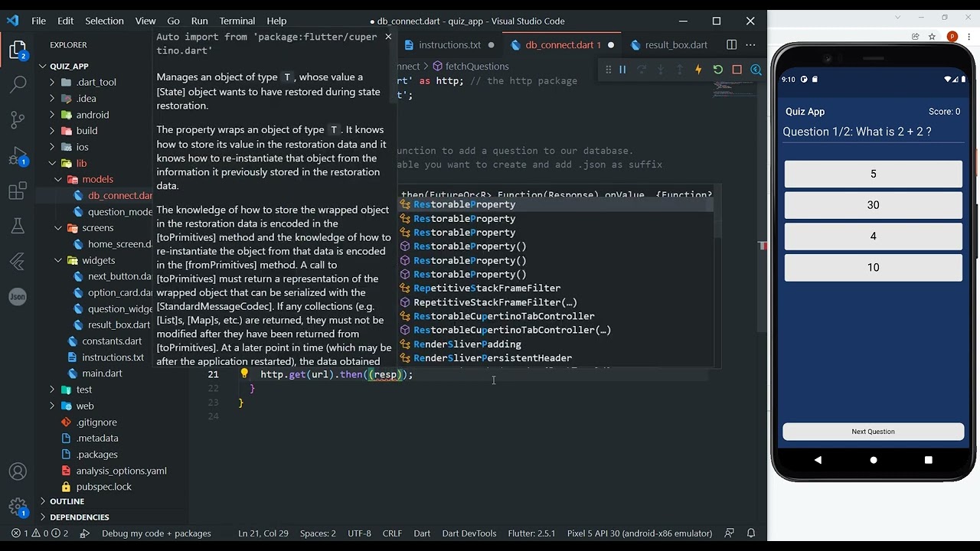Screen dimensions: 980x551
Task: Stop the debug session with red square
Action: [737, 70]
